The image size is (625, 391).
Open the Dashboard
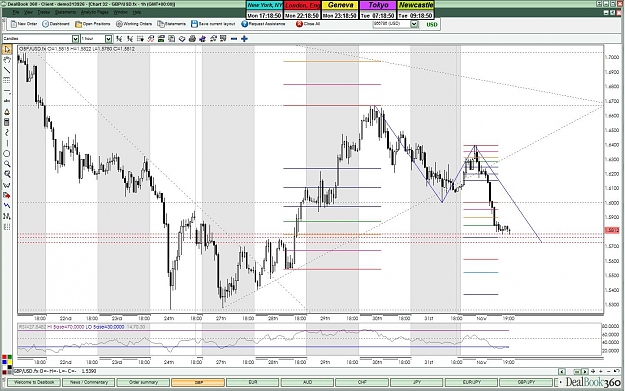56,24
